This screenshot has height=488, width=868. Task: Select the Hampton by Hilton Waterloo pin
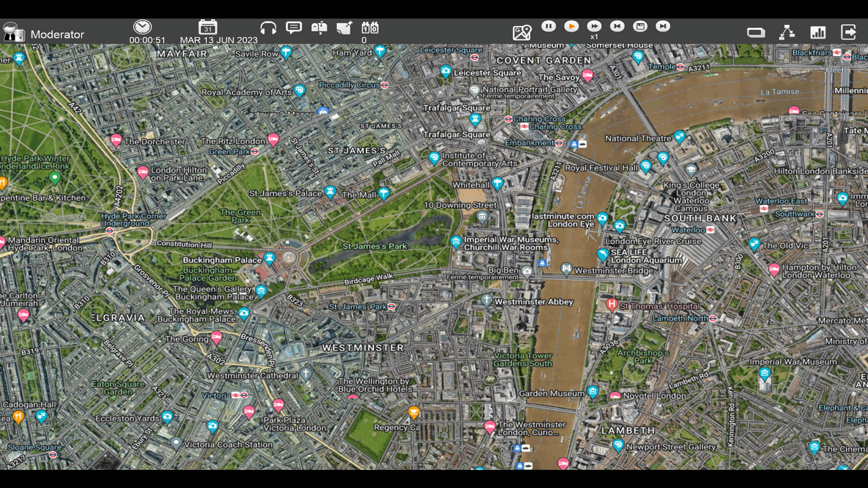click(x=774, y=270)
